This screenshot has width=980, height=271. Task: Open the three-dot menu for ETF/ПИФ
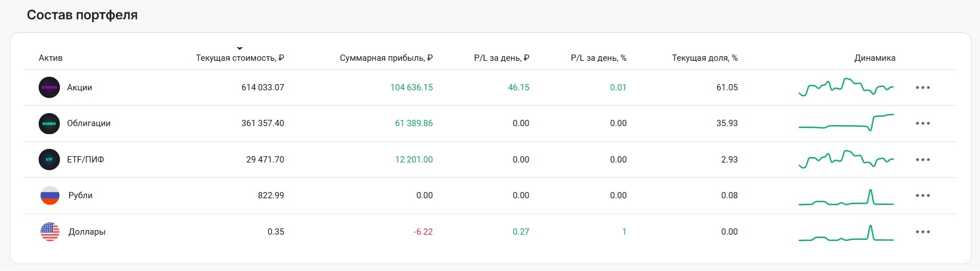(923, 160)
